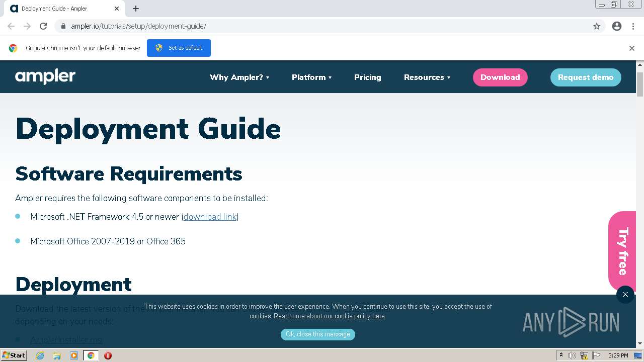The image size is (644, 362).
Task: Click the browser forward arrow
Action: (x=27, y=26)
